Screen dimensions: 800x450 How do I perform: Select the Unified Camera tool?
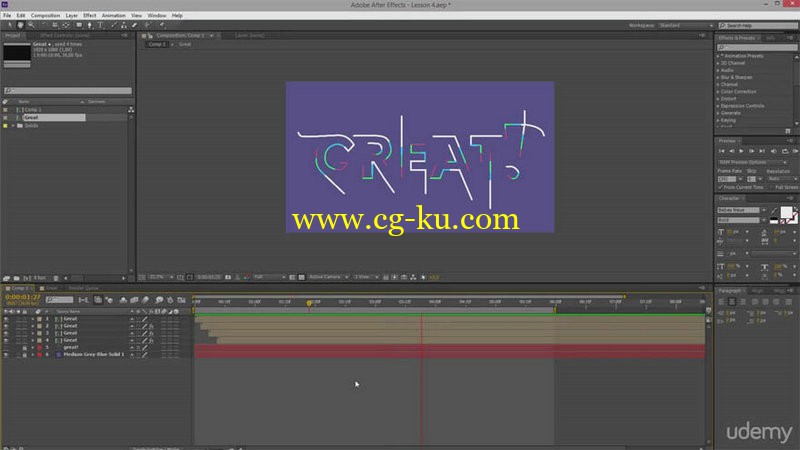click(x=55, y=25)
